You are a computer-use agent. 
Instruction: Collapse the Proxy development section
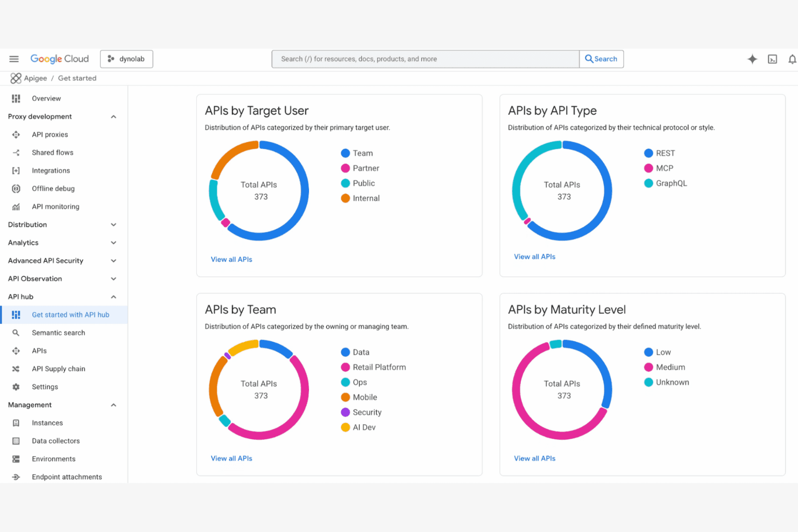point(113,116)
